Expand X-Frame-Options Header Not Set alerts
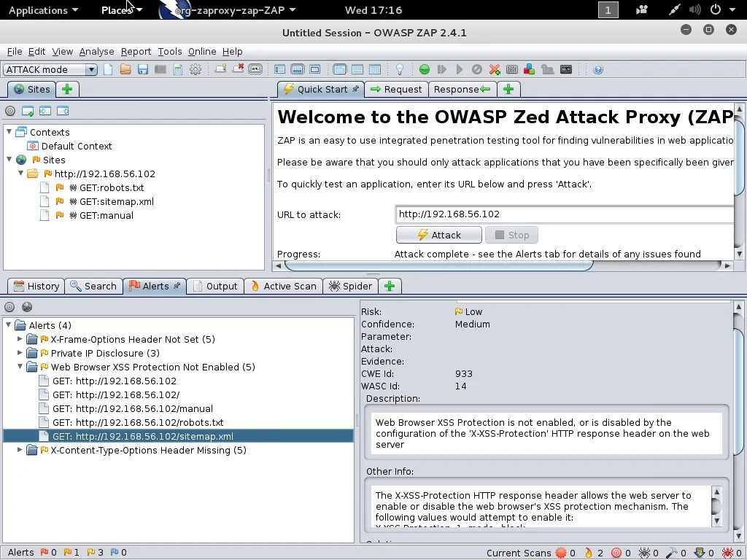 point(20,339)
